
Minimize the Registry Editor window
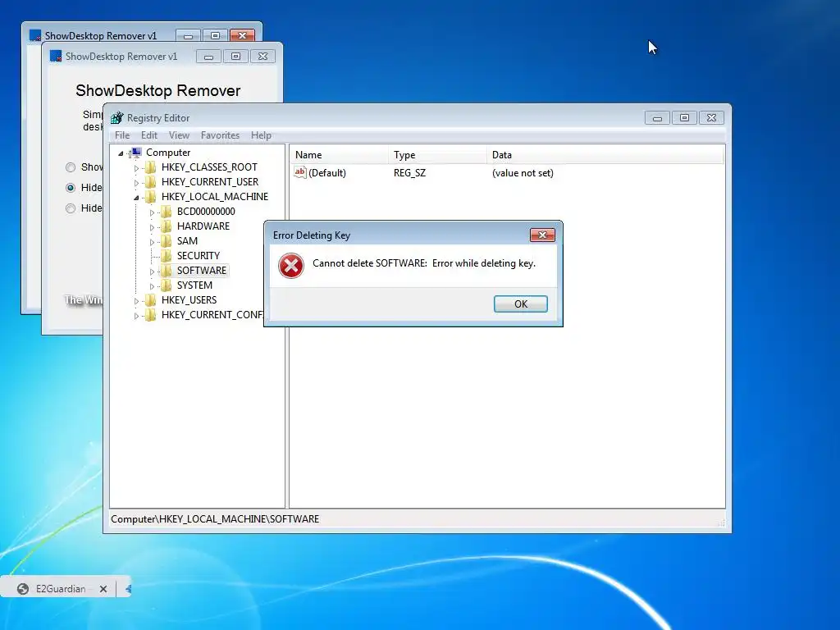point(657,118)
